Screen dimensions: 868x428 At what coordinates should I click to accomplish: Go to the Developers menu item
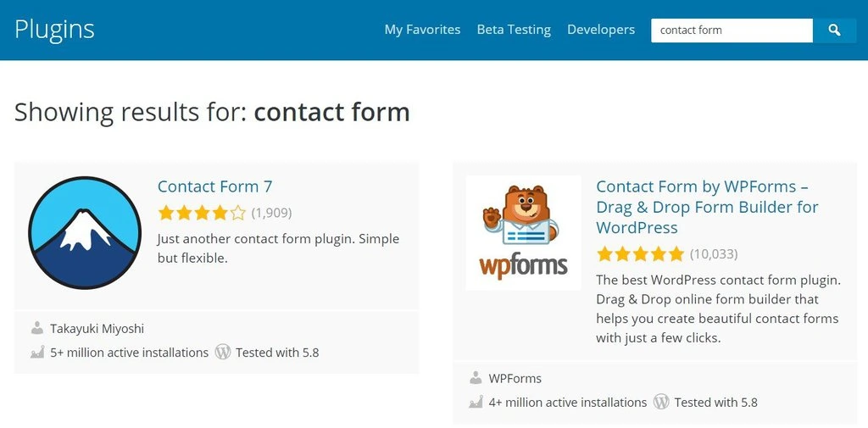click(x=601, y=30)
